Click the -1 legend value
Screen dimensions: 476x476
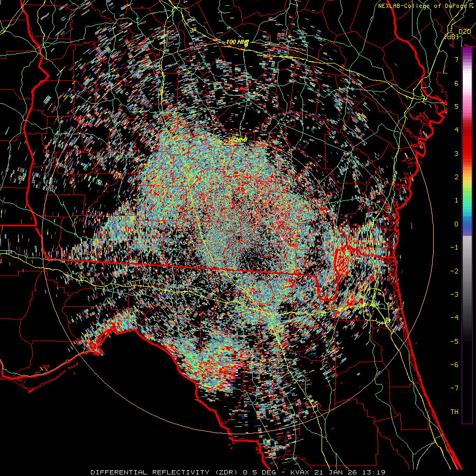click(x=454, y=248)
